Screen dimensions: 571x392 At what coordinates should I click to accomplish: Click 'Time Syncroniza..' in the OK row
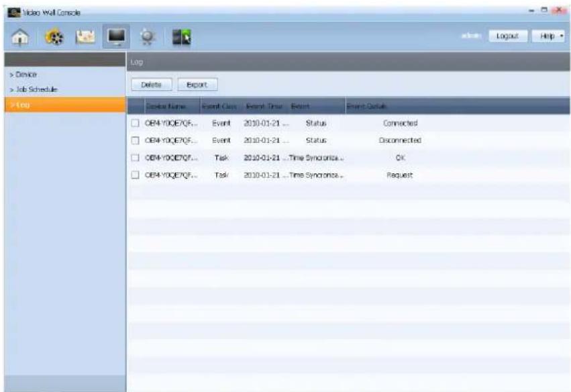[317, 158]
